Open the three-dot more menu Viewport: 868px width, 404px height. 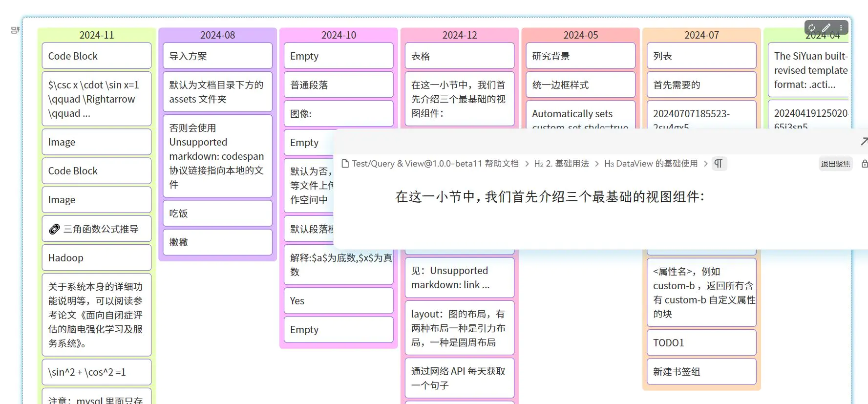coord(841,28)
